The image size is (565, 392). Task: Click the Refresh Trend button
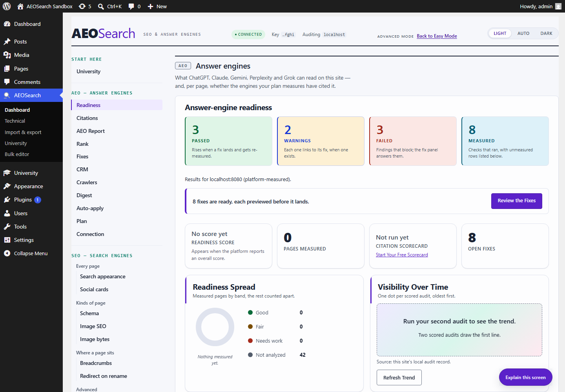coord(399,377)
